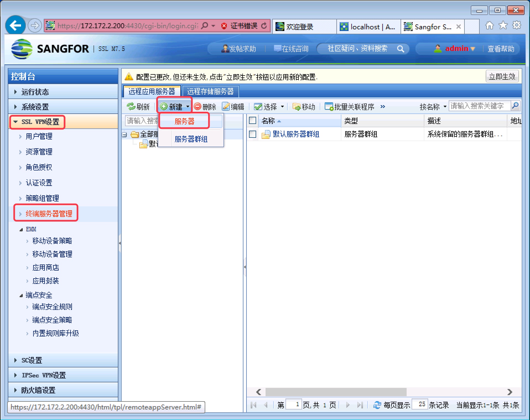The width and height of the screenshot is (530, 420).
Task: Click the address bar search magnifier icon
Action: (205, 26)
